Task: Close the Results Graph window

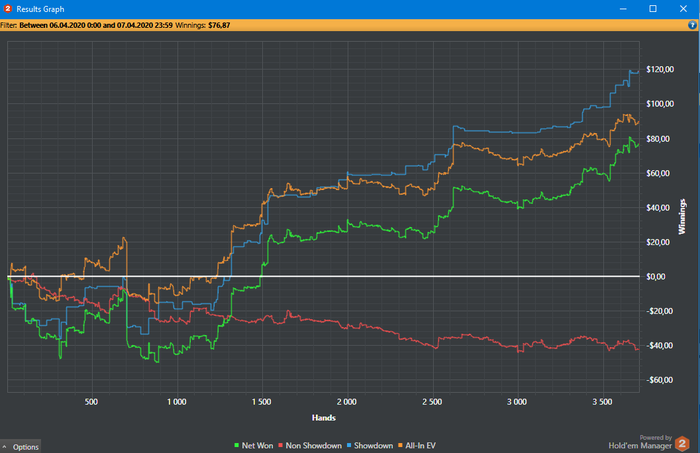Action: click(x=683, y=9)
